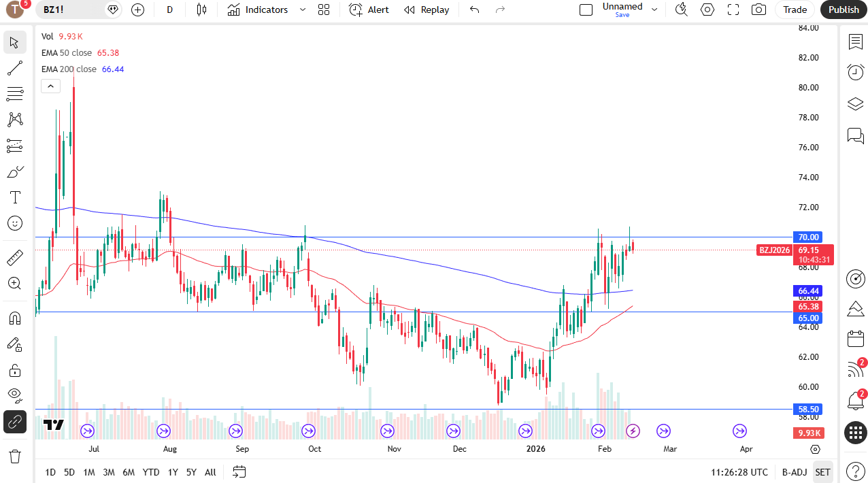The width and height of the screenshot is (868, 483).
Task: Toggle magnet mode for drawings
Action: click(x=14, y=318)
